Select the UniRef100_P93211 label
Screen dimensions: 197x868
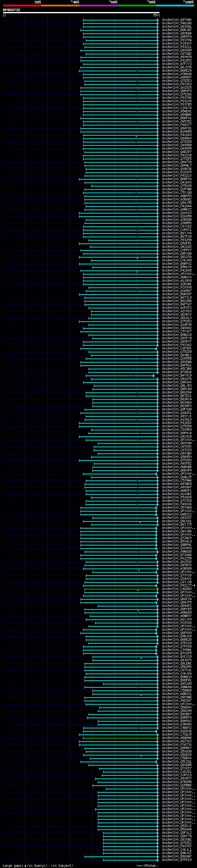(176, 47)
